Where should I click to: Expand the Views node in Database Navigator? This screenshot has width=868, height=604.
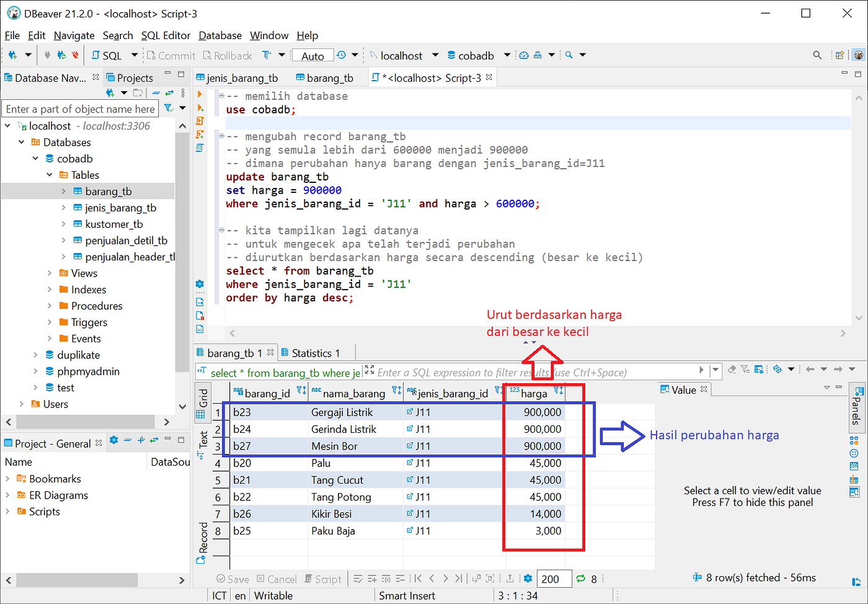click(x=51, y=273)
